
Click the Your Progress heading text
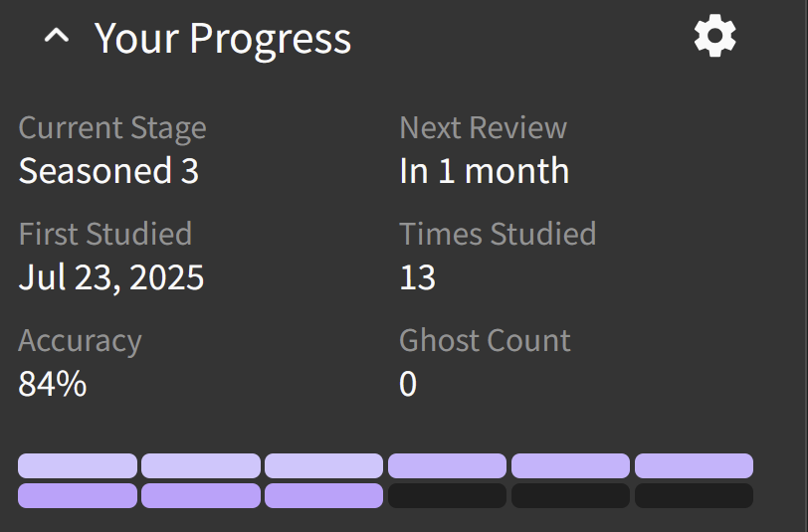[x=223, y=39]
